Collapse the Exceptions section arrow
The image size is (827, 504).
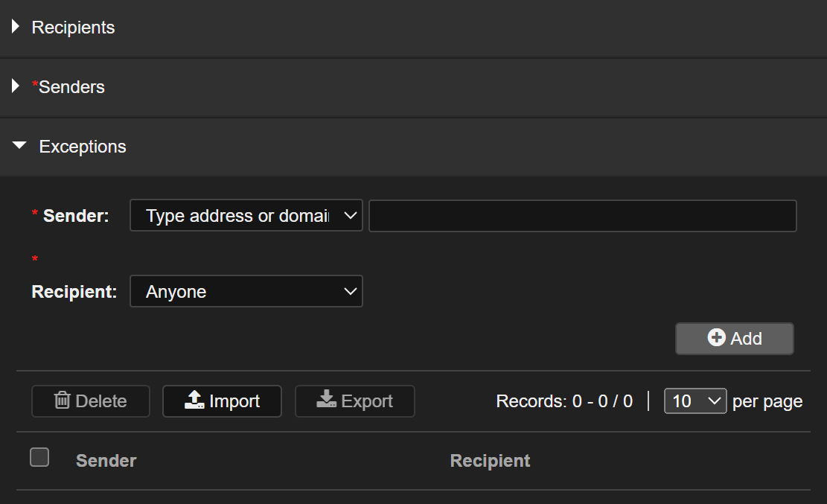tap(19, 146)
